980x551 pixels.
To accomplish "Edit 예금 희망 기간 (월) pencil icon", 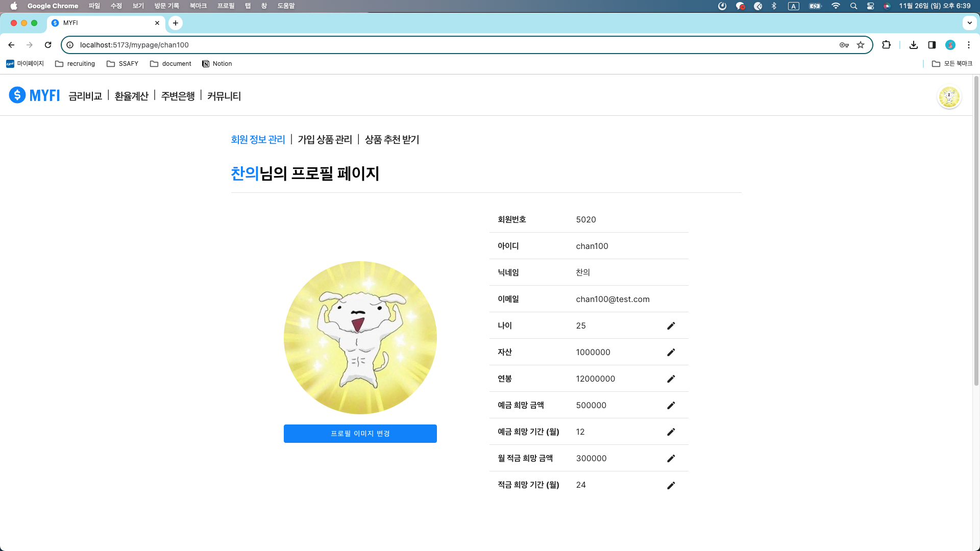I will [x=671, y=432].
